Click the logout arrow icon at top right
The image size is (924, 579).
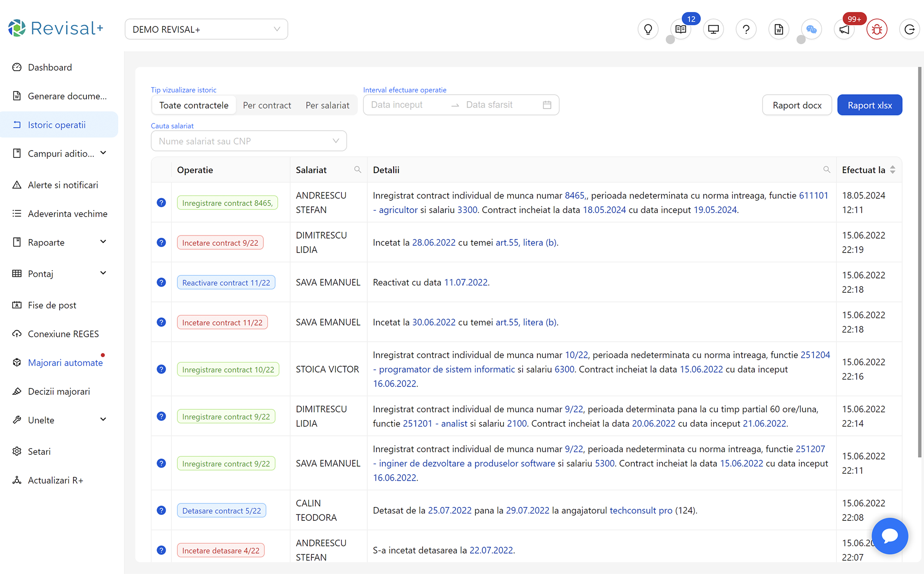coord(909,30)
